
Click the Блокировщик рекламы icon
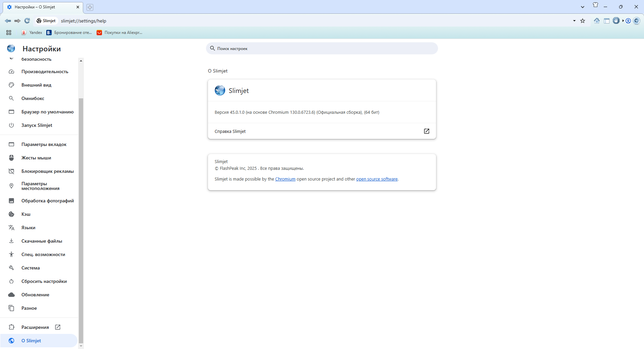coord(11,171)
